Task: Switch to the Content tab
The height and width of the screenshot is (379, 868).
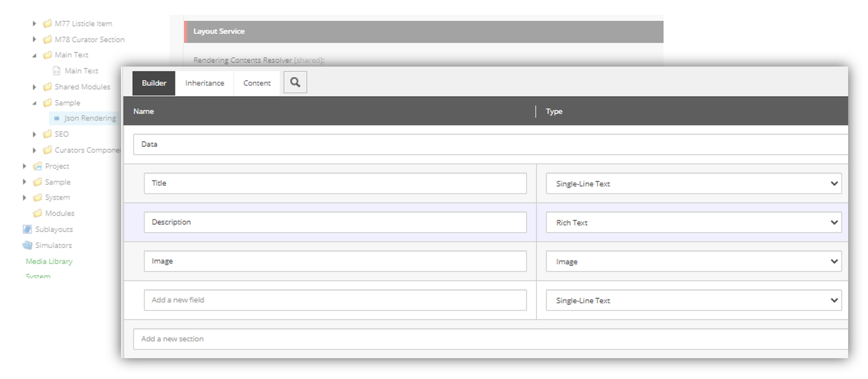Action: (x=257, y=83)
